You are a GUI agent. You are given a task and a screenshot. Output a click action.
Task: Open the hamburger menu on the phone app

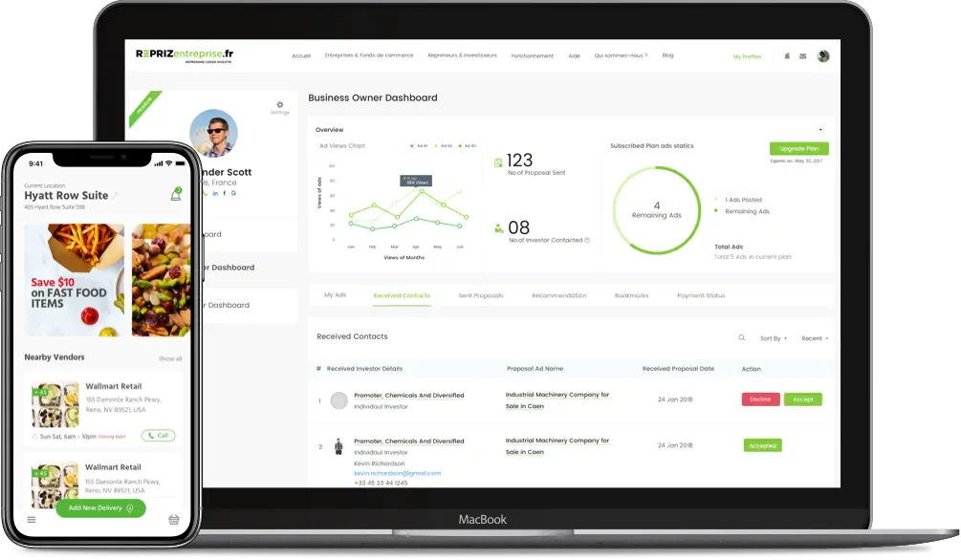pyautogui.click(x=32, y=519)
